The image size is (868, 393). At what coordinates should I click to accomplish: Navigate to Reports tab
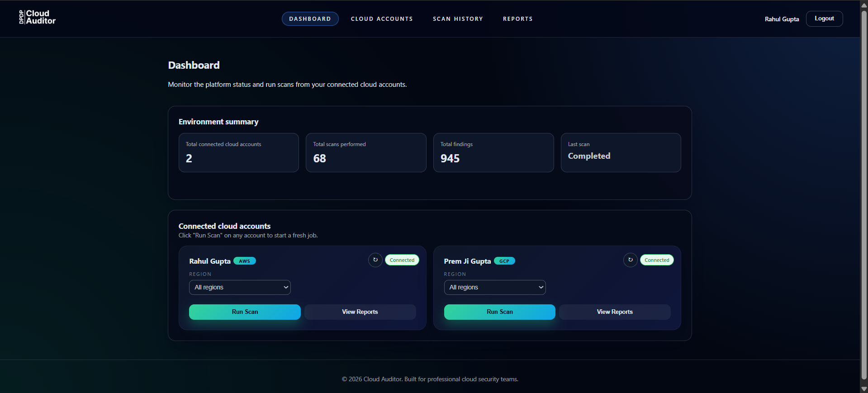point(518,19)
